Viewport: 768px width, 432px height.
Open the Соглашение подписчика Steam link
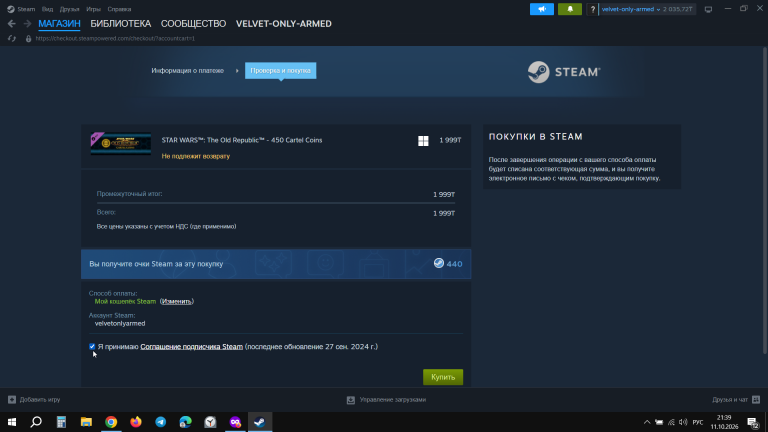(x=192, y=347)
